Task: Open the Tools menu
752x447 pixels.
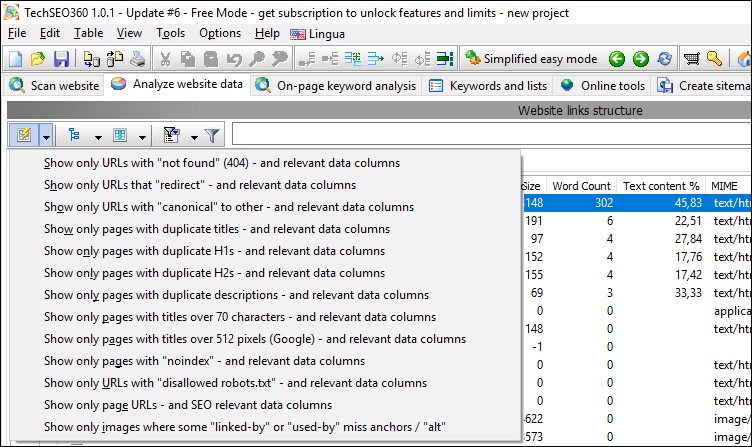Action: (x=170, y=33)
